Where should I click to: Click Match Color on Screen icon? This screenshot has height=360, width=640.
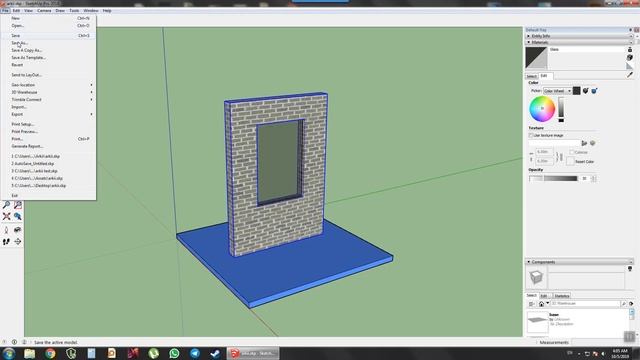tap(594, 91)
